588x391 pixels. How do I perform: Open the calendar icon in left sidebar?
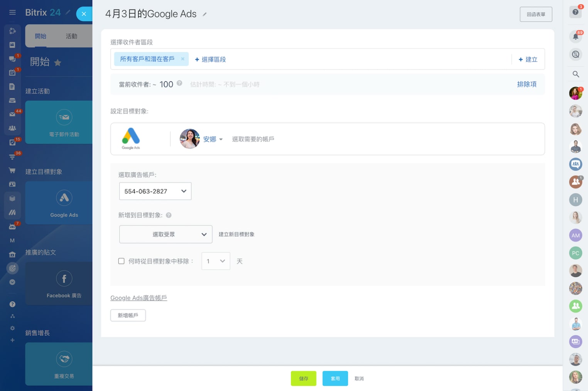point(12,72)
